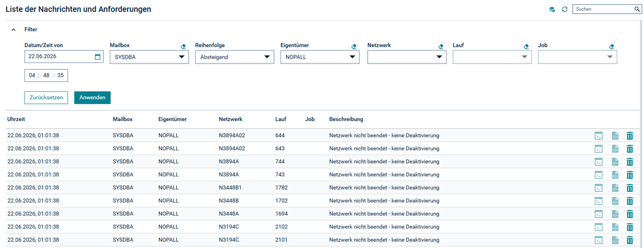Screen dimensions: 644x248
Task: Open code file icon for run 644 row
Action: click(x=615, y=135)
